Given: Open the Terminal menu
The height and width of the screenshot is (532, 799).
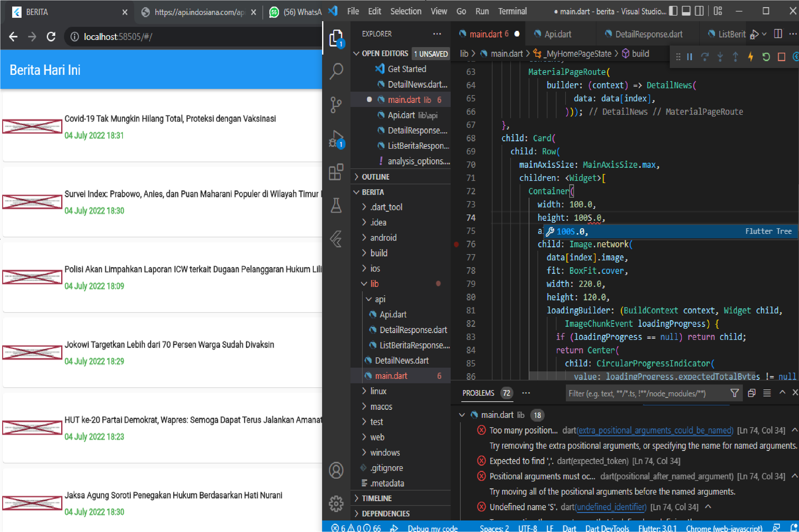Looking at the screenshot, I should coord(512,11).
